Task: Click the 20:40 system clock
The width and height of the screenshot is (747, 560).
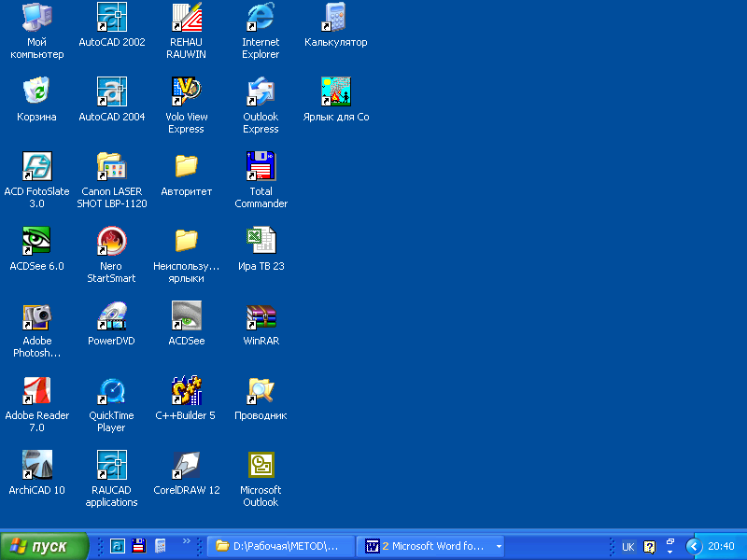Action: pyautogui.click(x=721, y=546)
